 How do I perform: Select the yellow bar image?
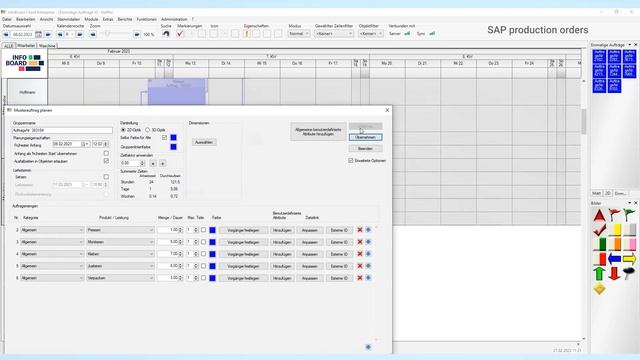pos(614,230)
